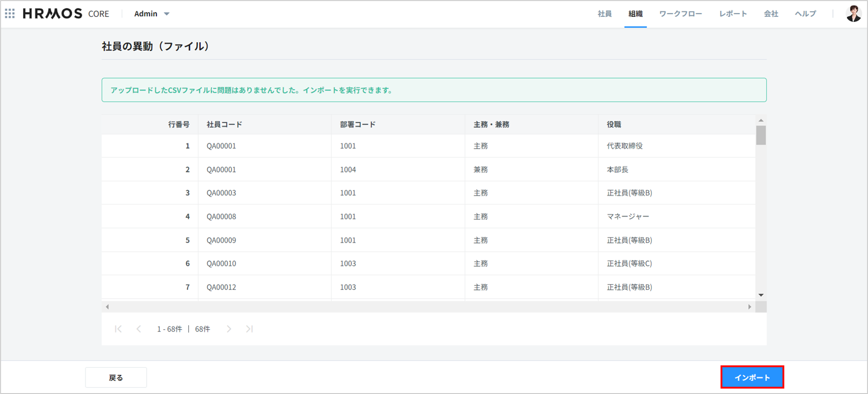Go to the first page of results
The height and width of the screenshot is (394, 868).
point(118,329)
